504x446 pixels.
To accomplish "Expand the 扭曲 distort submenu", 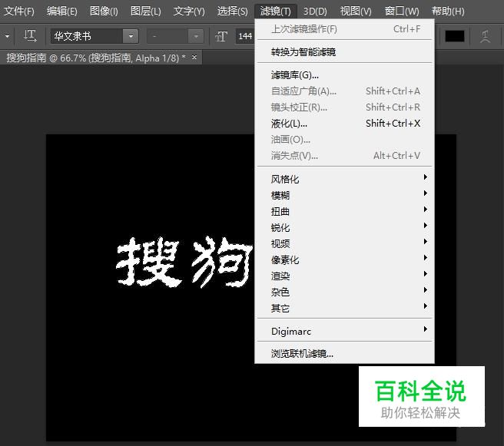I will (x=344, y=211).
